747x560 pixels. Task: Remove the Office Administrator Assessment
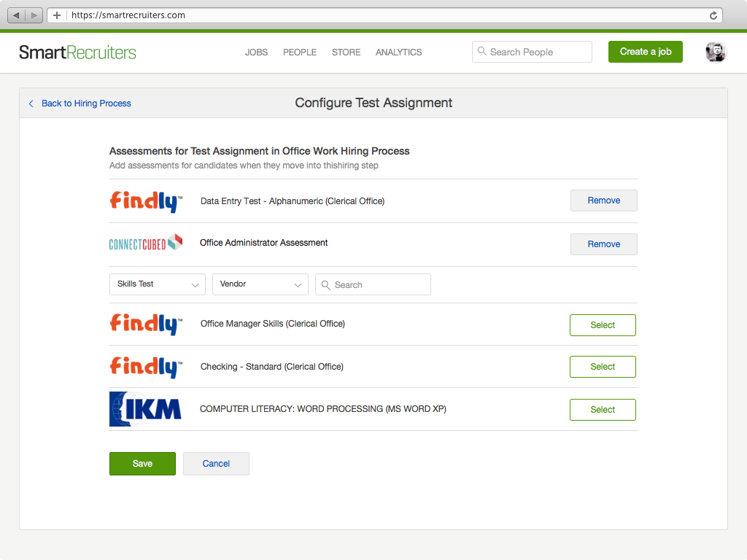coord(603,244)
